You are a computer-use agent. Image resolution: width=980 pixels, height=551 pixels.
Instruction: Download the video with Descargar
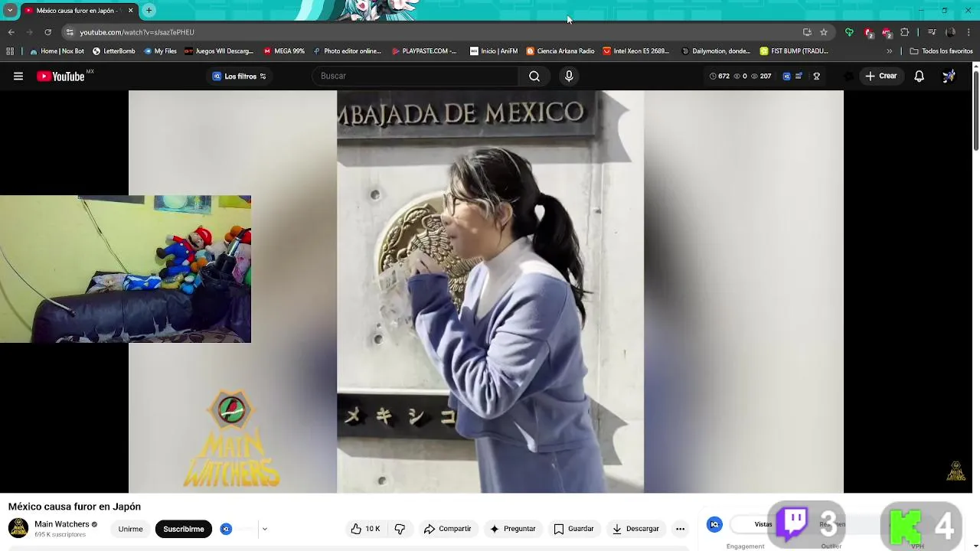(x=635, y=529)
